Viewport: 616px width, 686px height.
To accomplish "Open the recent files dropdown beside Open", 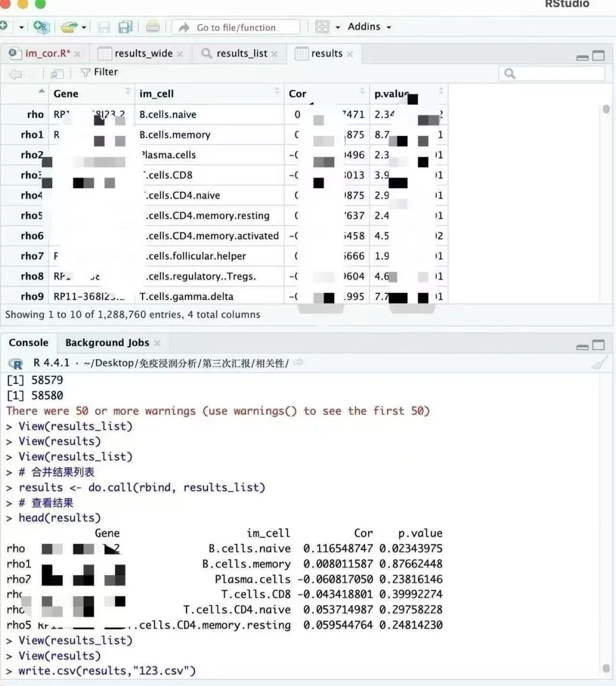I will [84, 27].
